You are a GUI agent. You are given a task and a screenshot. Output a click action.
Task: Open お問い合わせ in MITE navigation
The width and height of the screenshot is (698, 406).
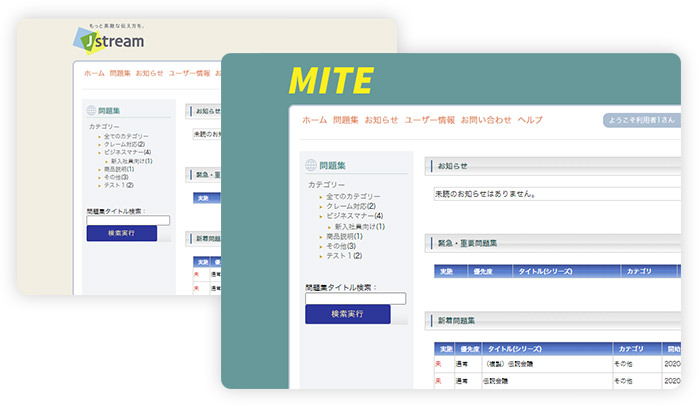[486, 120]
